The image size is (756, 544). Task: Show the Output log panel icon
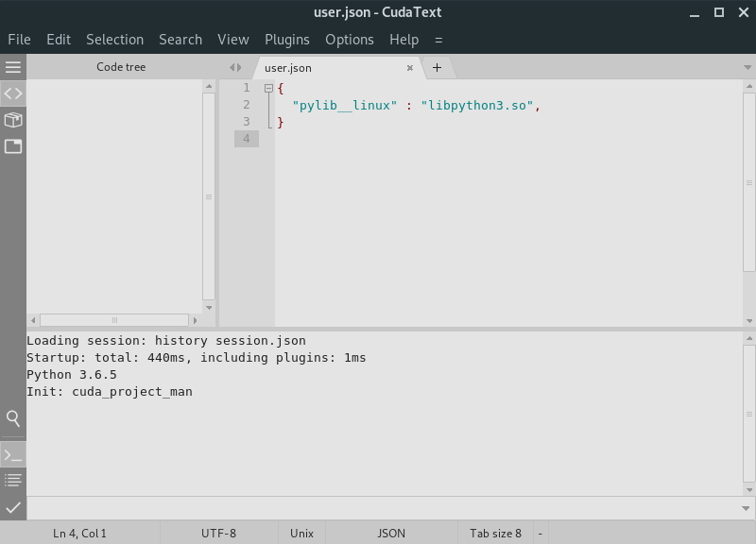point(12,479)
